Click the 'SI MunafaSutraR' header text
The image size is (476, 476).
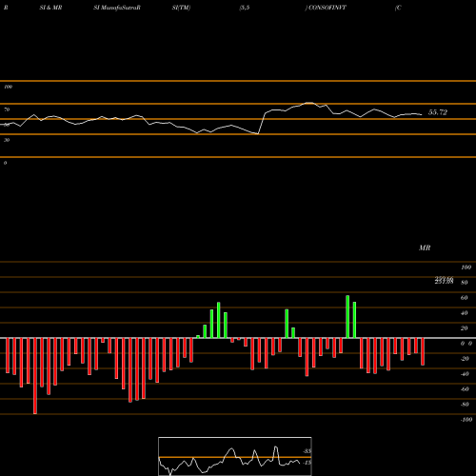[117, 8]
